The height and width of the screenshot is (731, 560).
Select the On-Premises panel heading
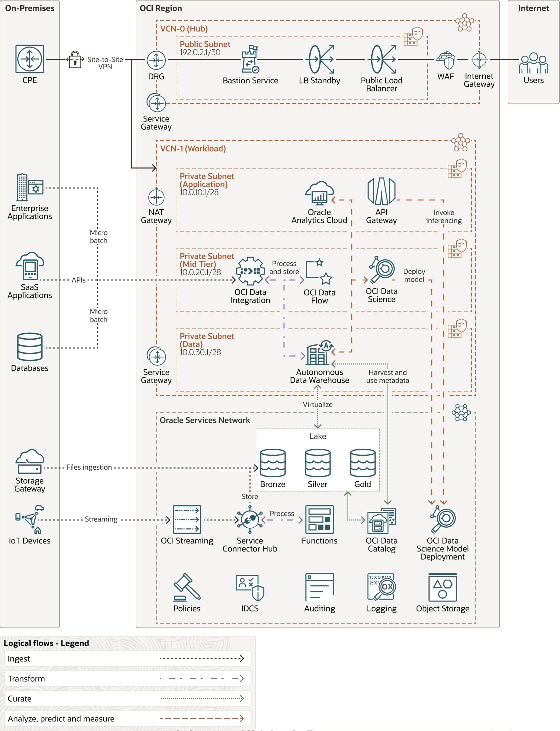point(30,8)
